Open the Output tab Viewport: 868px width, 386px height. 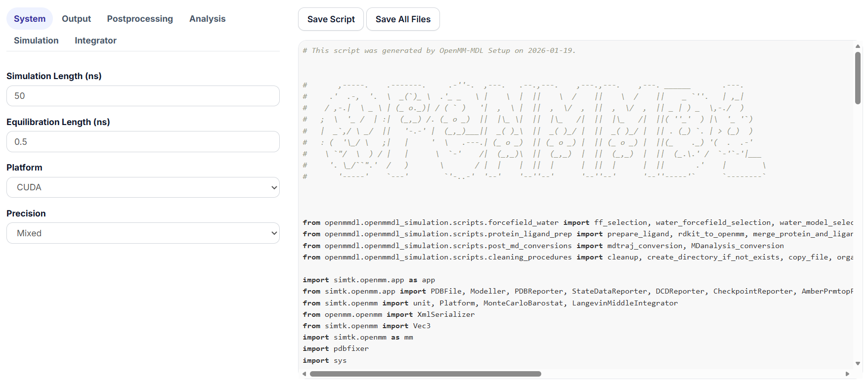pyautogui.click(x=76, y=19)
